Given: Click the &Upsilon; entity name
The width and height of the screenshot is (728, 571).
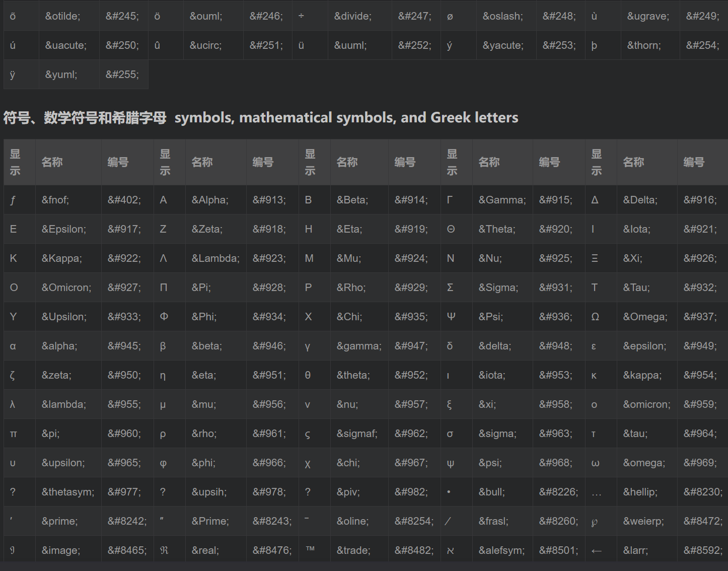Looking at the screenshot, I should 64,317.
